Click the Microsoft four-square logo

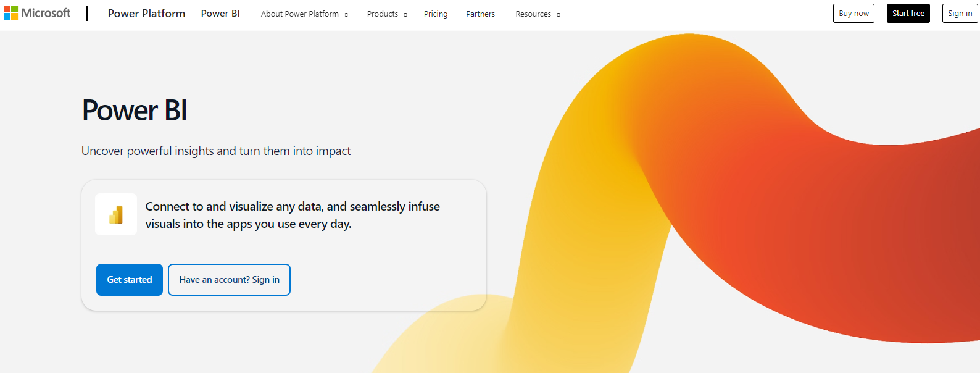click(x=10, y=13)
